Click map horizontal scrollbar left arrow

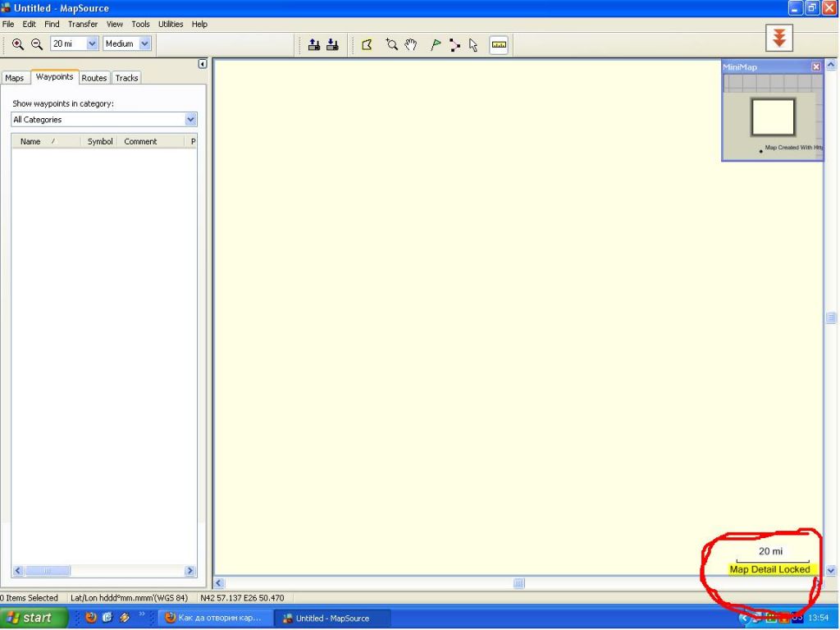[218, 583]
